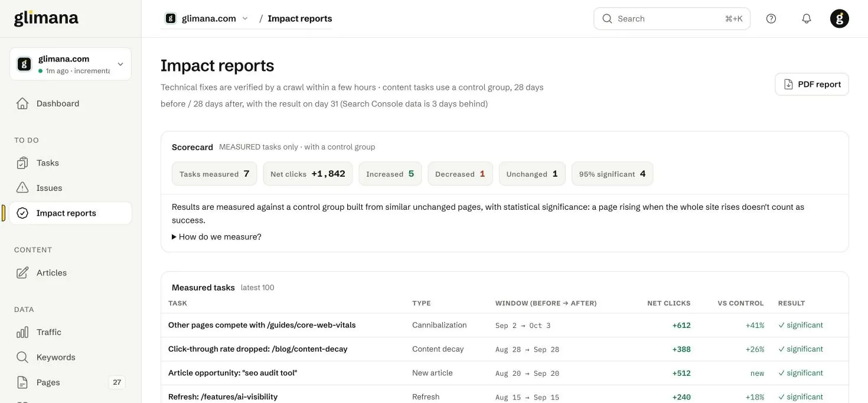Image resolution: width=868 pixels, height=403 pixels.
Task: Click the Tasks clipboard icon
Action: tap(22, 162)
